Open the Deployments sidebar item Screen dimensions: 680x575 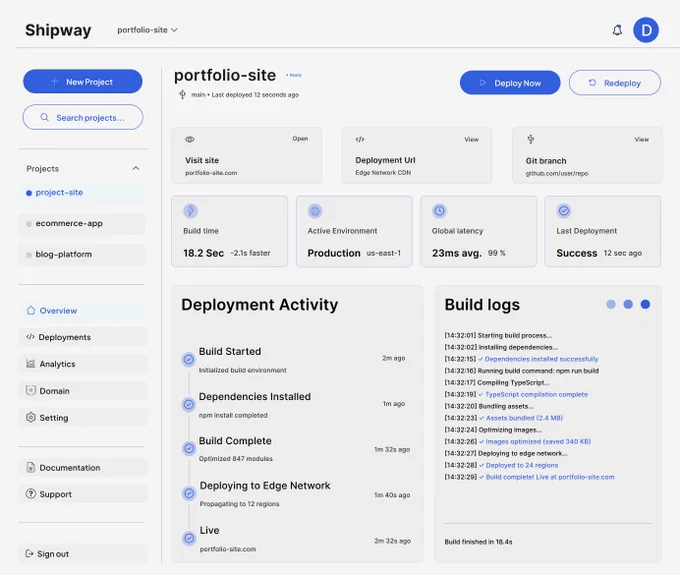[82, 337]
